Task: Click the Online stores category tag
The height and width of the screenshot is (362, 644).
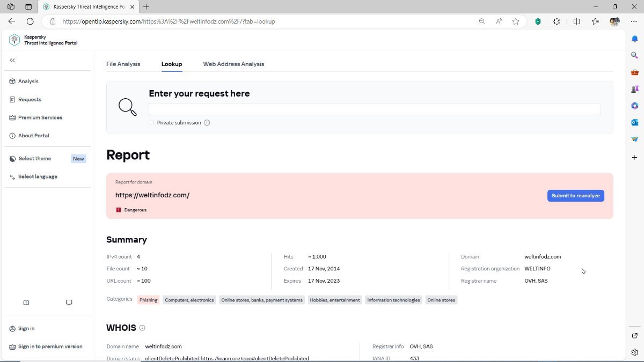Action: (x=441, y=300)
